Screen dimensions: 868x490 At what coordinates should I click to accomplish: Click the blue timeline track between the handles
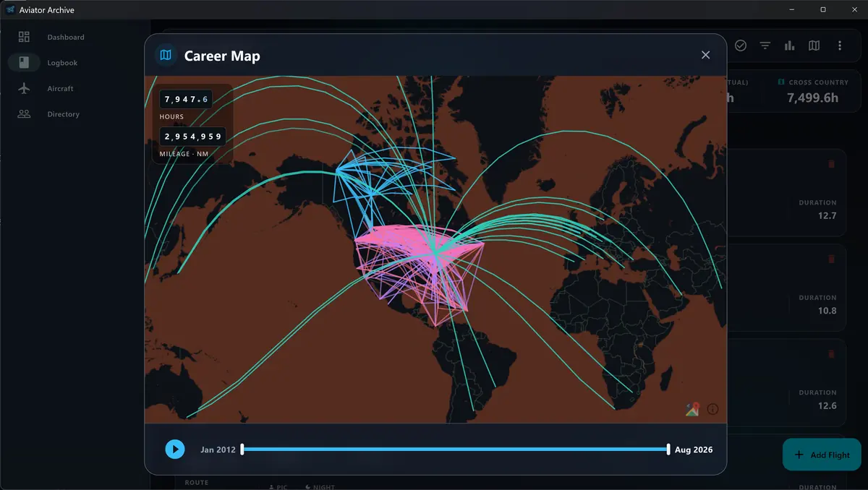pyautogui.click(x=456, y=450)
